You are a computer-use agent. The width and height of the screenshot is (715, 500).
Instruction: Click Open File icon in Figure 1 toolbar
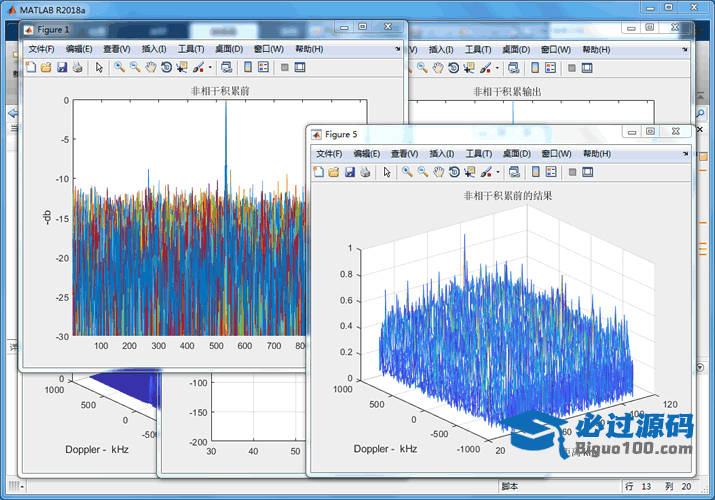pos(46,67)
